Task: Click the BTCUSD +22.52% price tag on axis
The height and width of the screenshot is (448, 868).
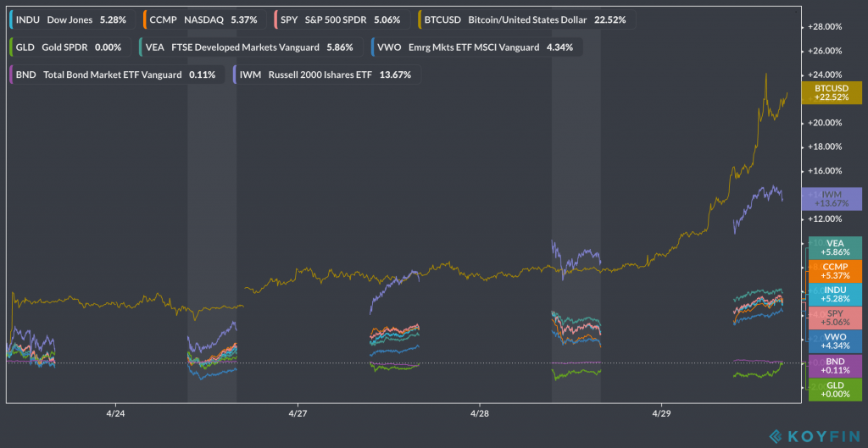Action: [x=831, y=92]
